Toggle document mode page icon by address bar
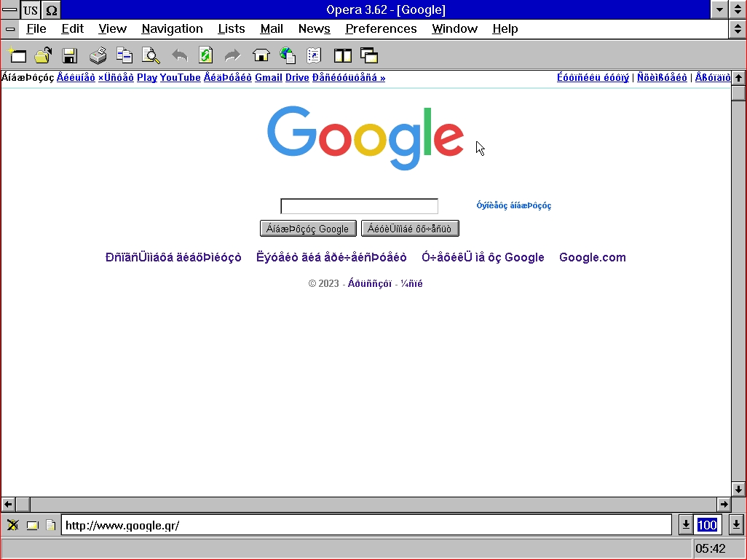The image size is (747, 560). point(50,525)
